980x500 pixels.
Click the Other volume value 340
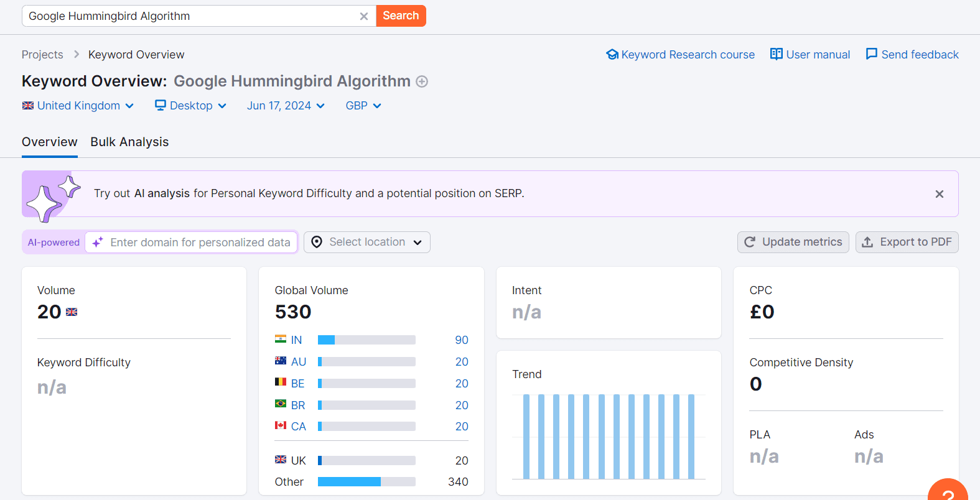(458, 482)
